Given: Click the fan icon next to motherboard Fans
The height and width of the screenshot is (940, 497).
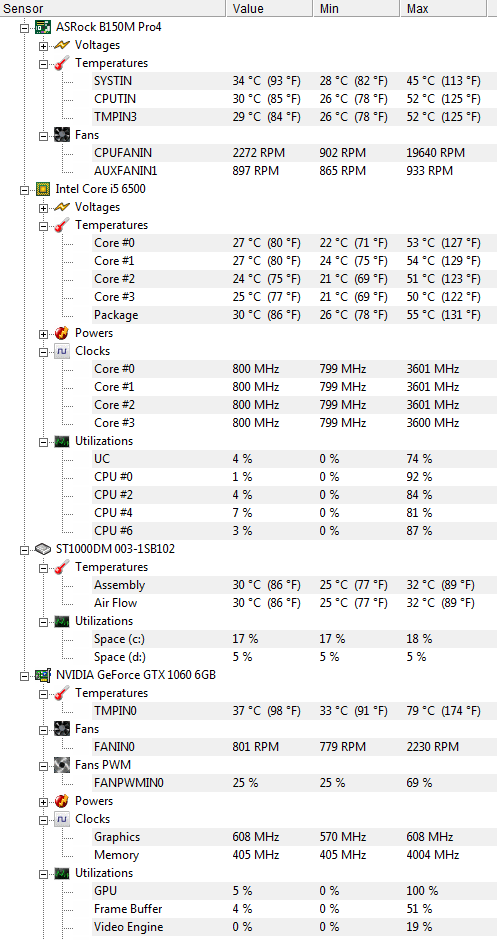Looking at the screenshot, I should 62,135.
